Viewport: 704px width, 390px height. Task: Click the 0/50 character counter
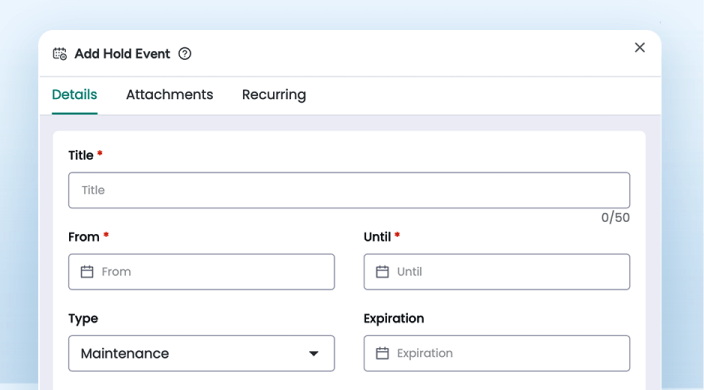pyautogui.click(x=615, y=218)
